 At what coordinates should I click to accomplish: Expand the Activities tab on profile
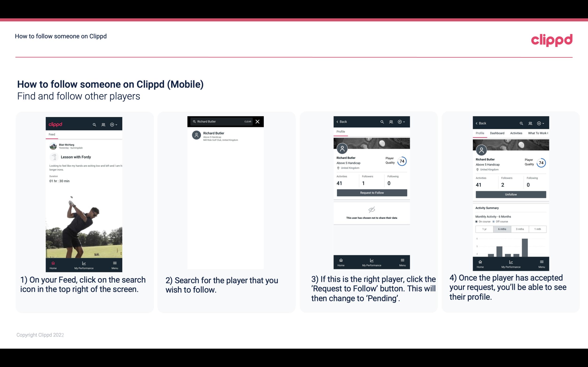click(x=516, y=133)
